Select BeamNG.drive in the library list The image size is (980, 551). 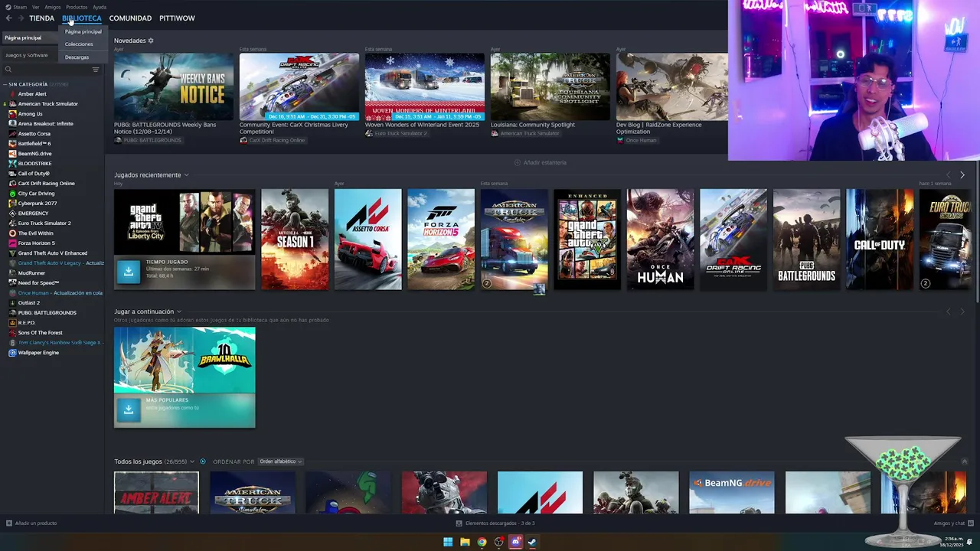35,154
